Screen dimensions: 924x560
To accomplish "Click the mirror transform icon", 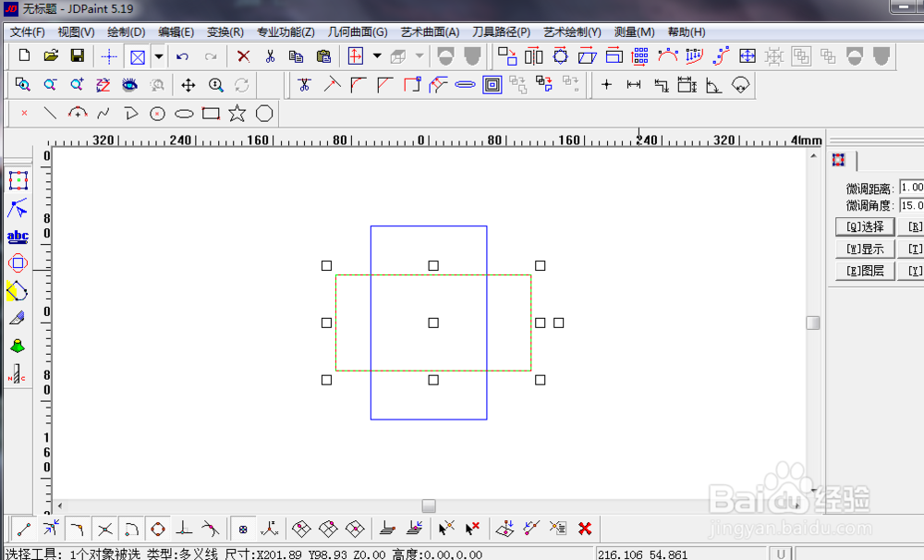I will click(x=534, y=56).
